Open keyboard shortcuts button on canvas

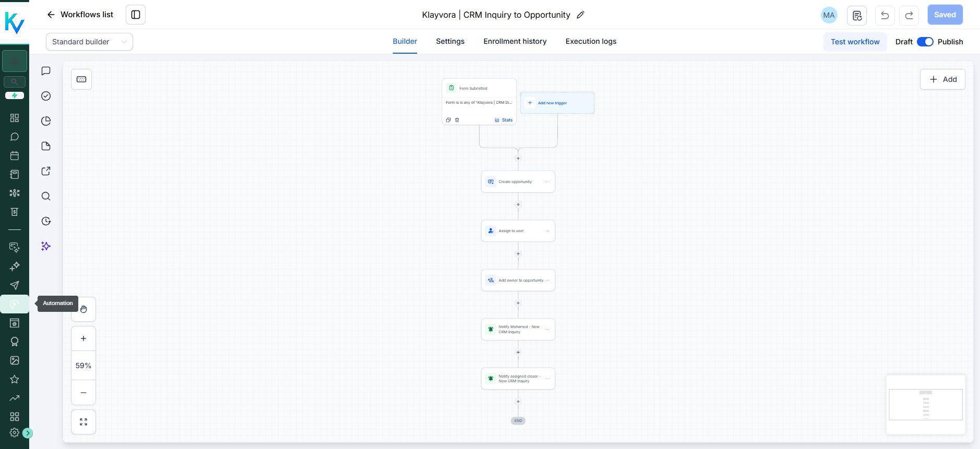81,79
